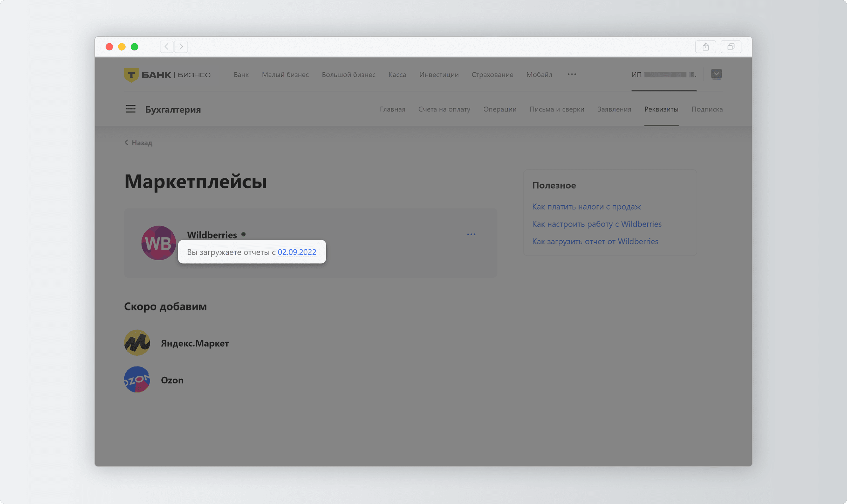The width and height of the screenshot is (847, 504).
Task: Open the Малый бизнес menu item
Action: (x=285, y=75)
